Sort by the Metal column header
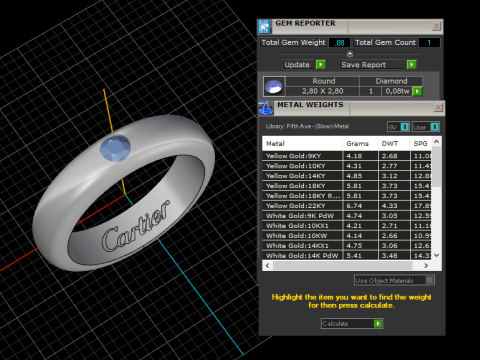Image resolution: width=480 pixels, height=360 pixels. [x=302, y=144]
